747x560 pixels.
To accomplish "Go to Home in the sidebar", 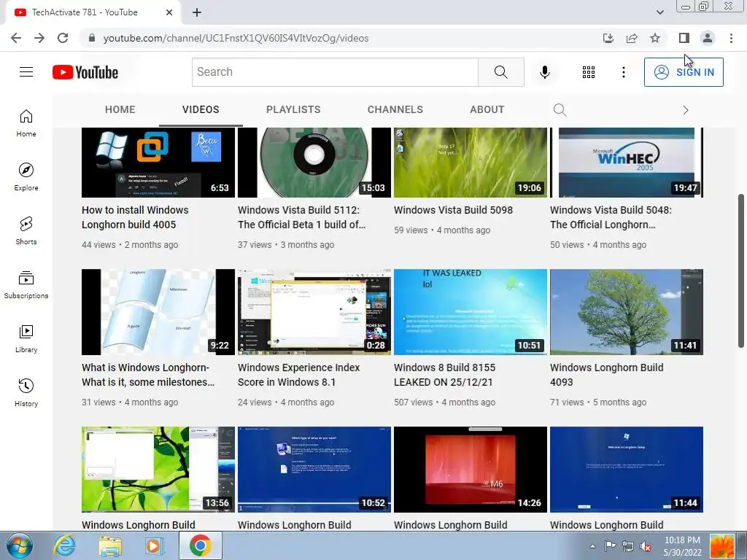I will tap(26, 123).
